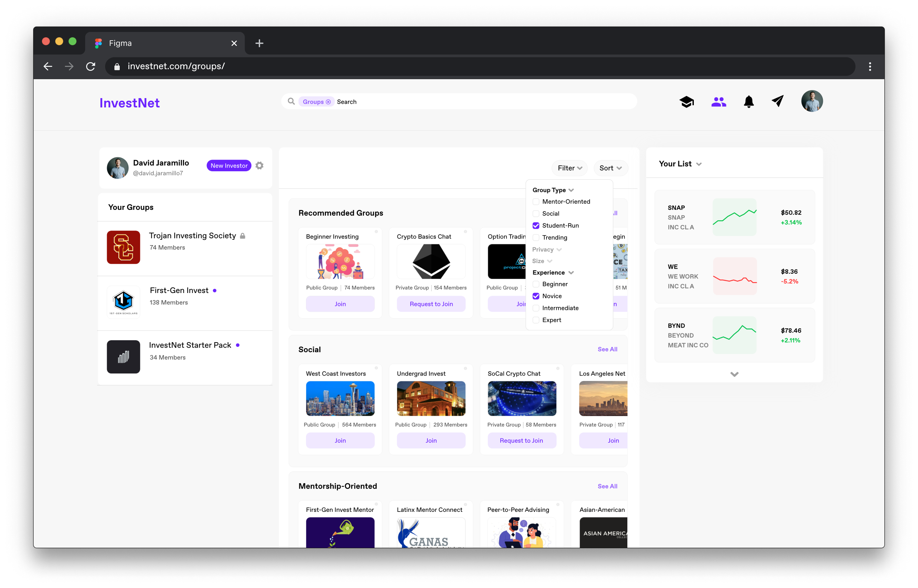
Task: See all Mentorship-Oriented groups
Action: pos(607,486)
